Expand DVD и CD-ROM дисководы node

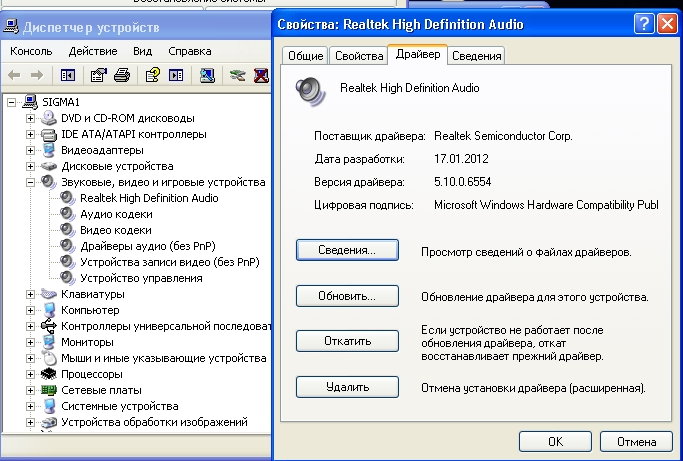pyautogui.click(x=30, y=118)
